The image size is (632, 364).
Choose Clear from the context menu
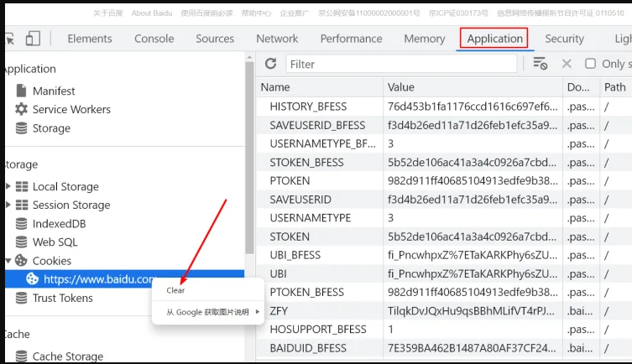[x=175, y=290]
